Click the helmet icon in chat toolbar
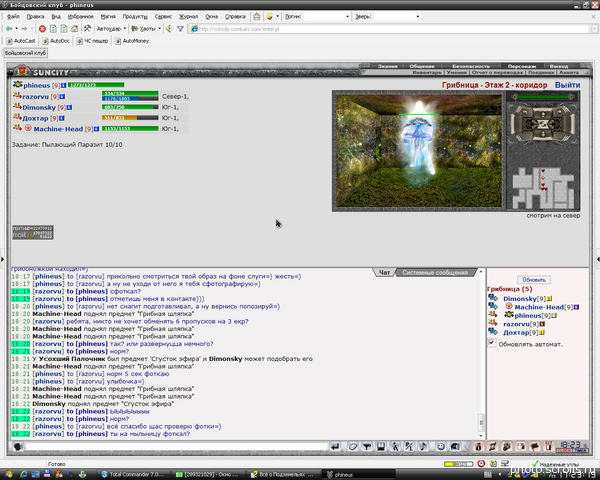 click(455, 446)
